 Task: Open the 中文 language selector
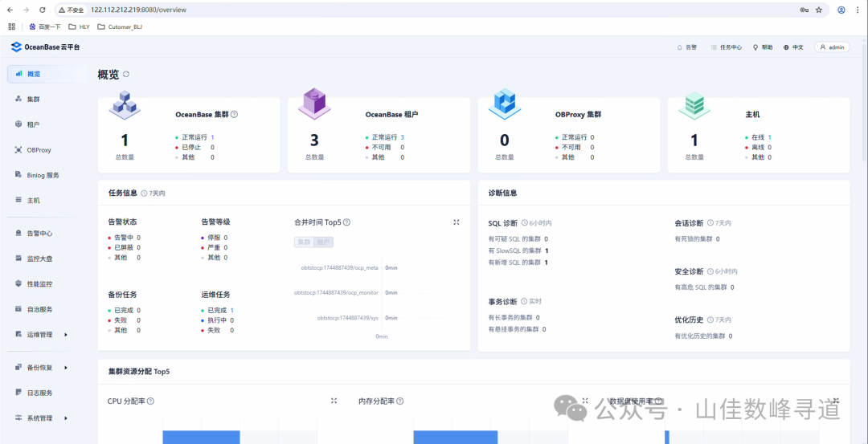tap(793, 47)
